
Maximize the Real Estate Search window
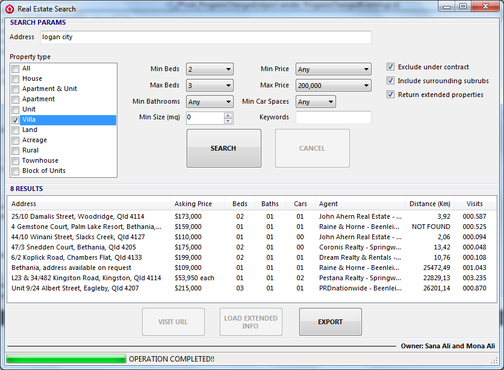click(463, 6)
